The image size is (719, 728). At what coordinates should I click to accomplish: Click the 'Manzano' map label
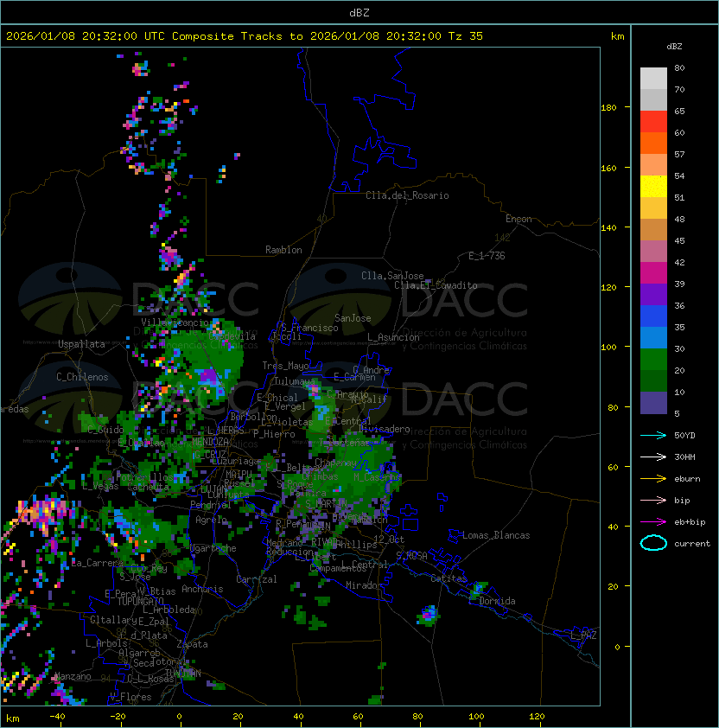[x=73, y=676]
